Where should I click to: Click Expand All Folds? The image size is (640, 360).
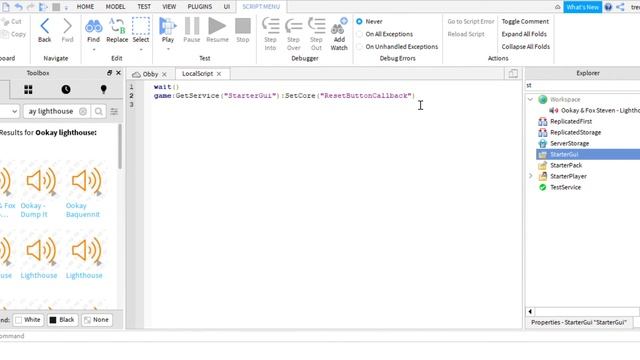point(524,34)
